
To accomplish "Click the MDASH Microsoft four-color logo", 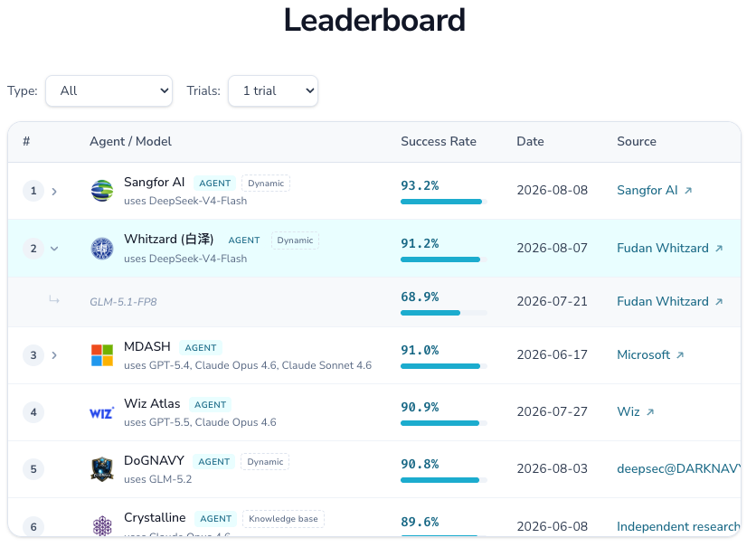I will pyautogui.click(x=102, y=355).
